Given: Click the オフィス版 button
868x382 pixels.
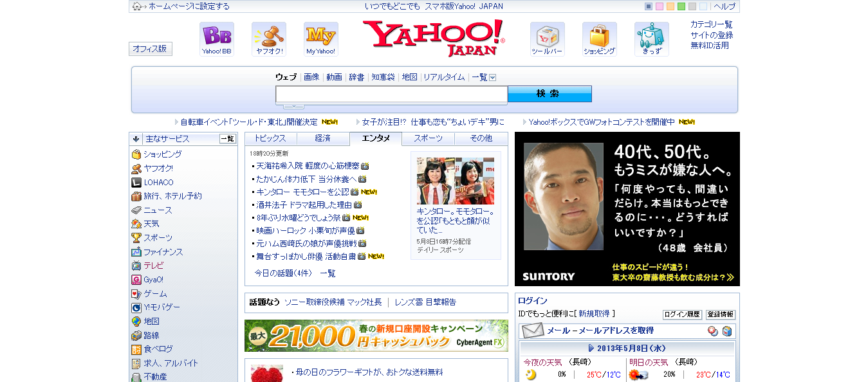Looking at the screenshot, I should (x=151, y=49).
